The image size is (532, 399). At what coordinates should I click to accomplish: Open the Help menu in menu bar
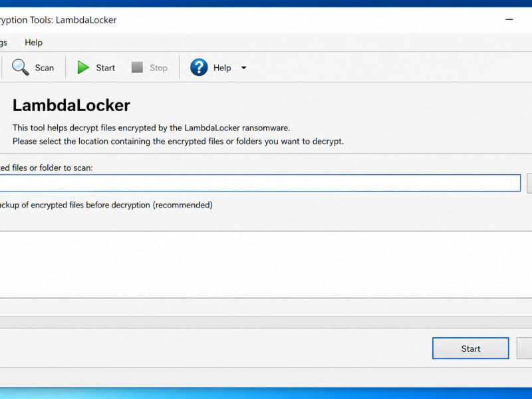click(x=34, y=43)
